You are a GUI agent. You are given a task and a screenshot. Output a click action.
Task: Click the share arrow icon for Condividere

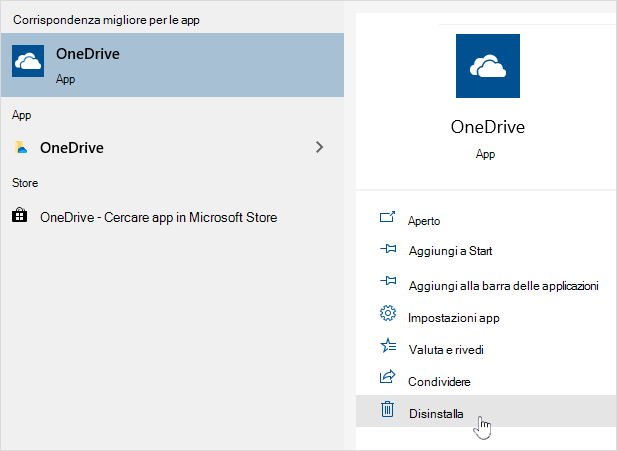pos(388,377)
